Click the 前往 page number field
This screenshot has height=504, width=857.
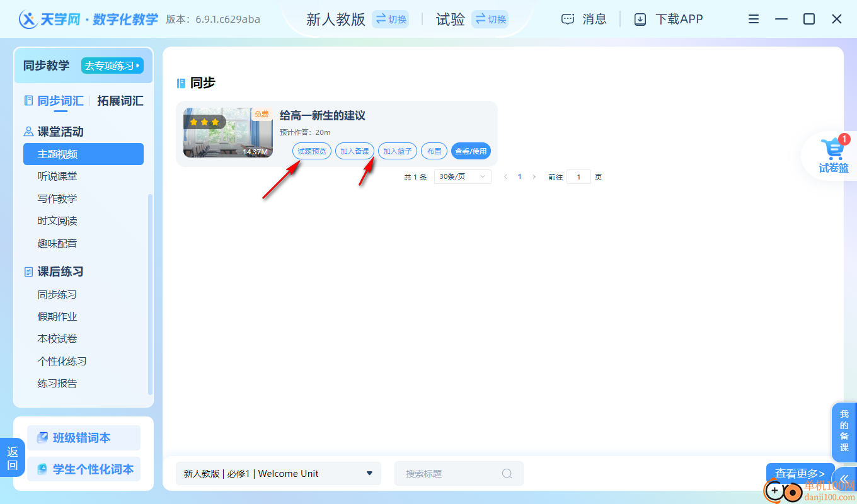[578, 177]
